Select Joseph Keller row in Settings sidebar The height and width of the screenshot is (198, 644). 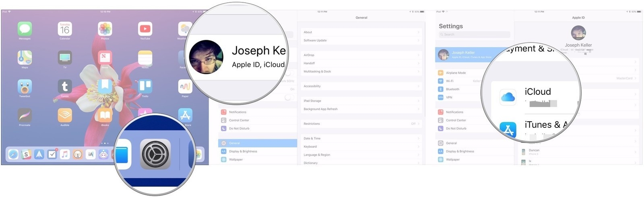475,55
